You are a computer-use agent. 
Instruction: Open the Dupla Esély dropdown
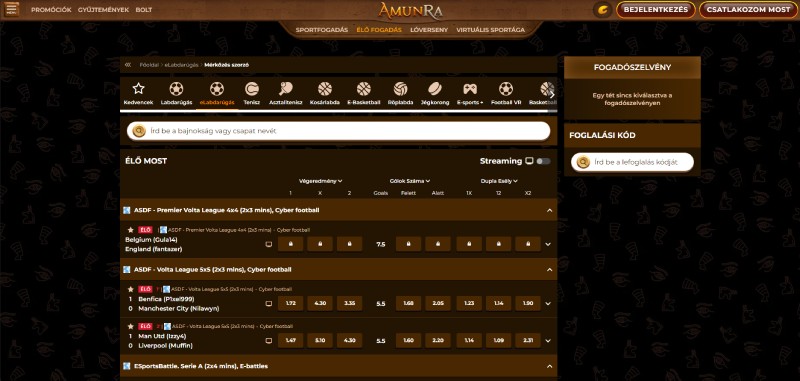click(x=499, y=181)
